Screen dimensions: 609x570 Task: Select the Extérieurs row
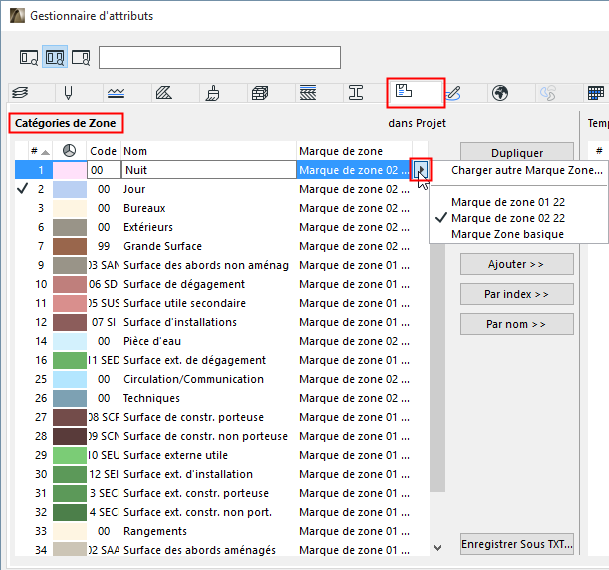tap(221, 227)
